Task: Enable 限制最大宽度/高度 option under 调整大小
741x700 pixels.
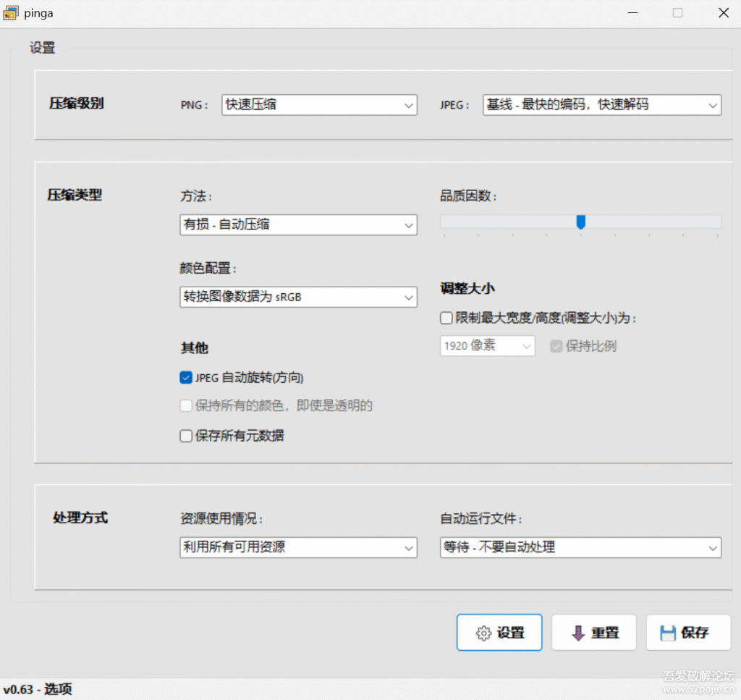Action: click(x=446, y=318)
